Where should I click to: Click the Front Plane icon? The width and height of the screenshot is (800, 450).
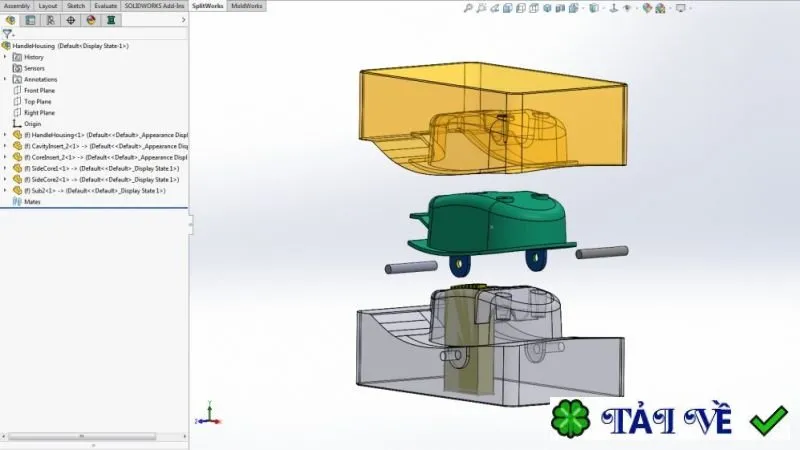point(17,90)
